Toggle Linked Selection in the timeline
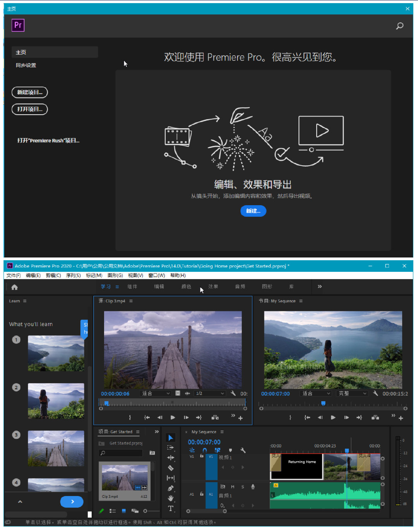The image size is (418, 532). (x=218, y=450)
